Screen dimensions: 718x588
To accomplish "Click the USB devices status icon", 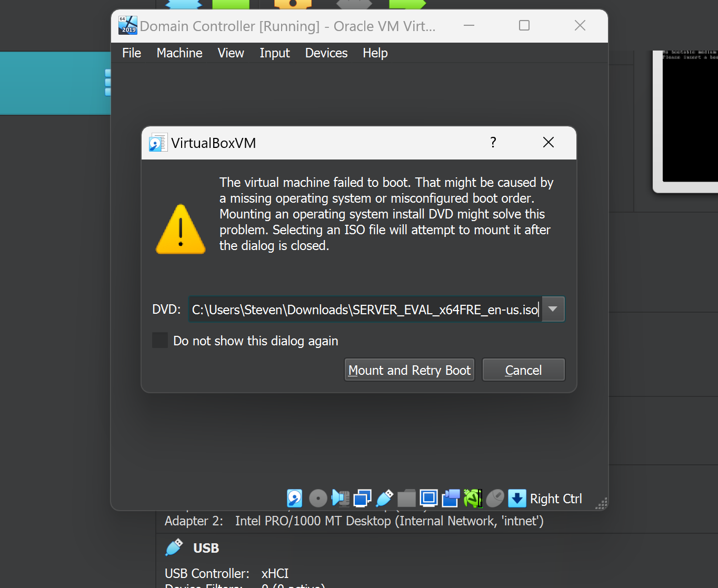I will coord(385,498).
